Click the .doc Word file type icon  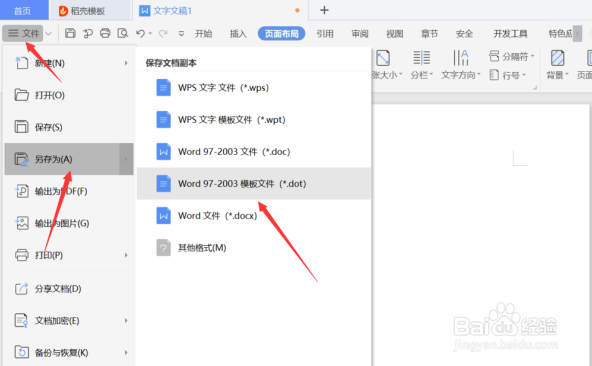[163, 151]
